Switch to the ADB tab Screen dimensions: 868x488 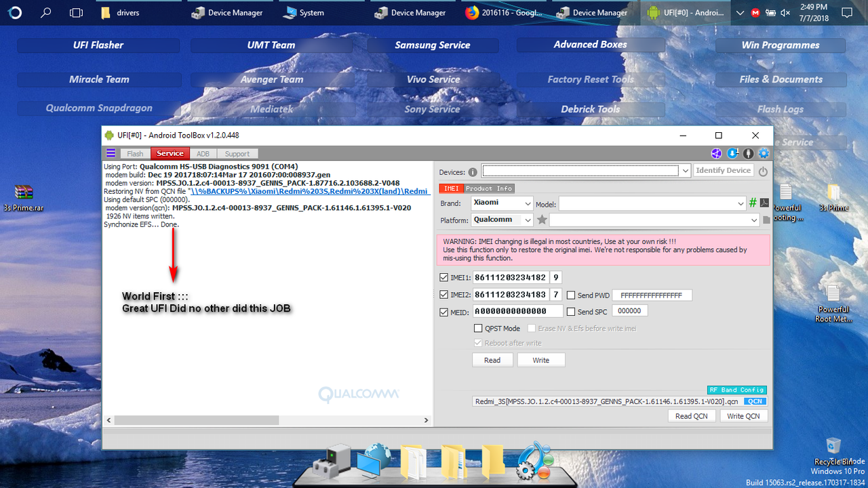(x=203, y=154)
